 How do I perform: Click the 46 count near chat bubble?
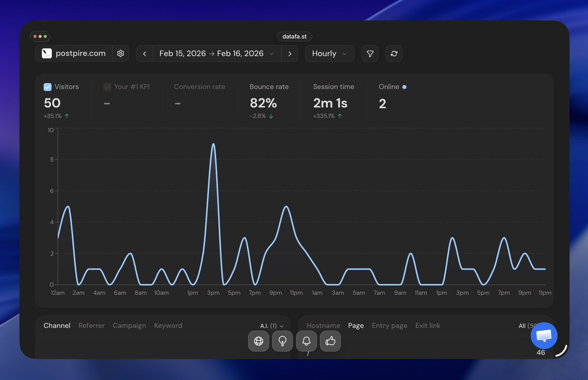click(541, 353)
